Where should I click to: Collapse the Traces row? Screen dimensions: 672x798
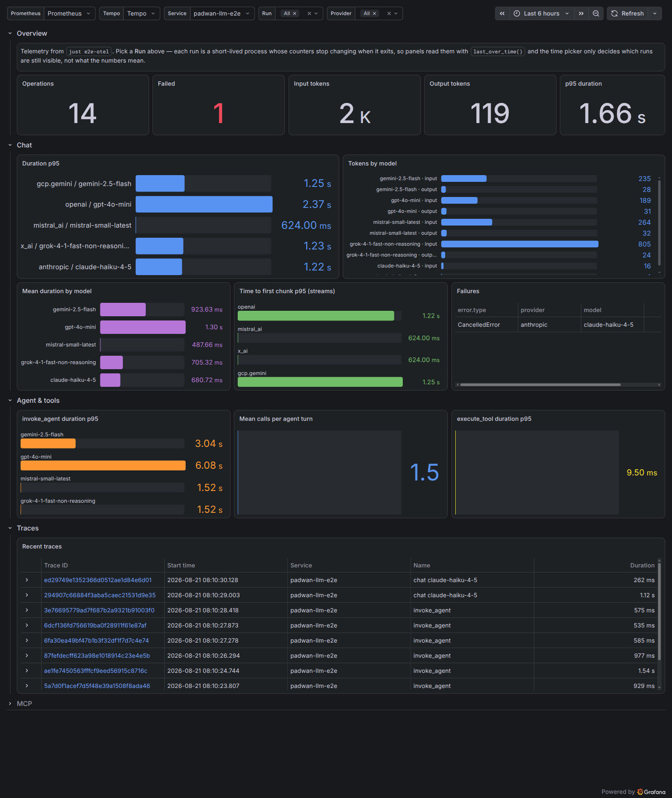(10, 528)
